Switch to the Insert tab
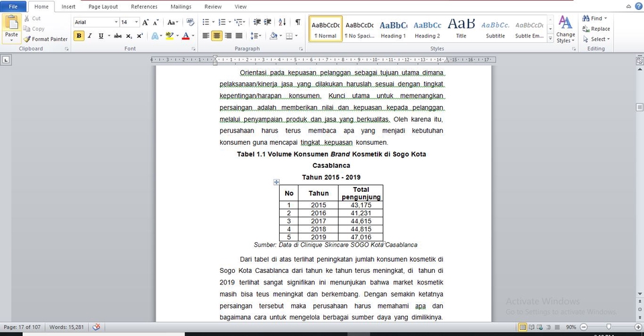This screenshot has width=644, height=336. coord(68,7)
